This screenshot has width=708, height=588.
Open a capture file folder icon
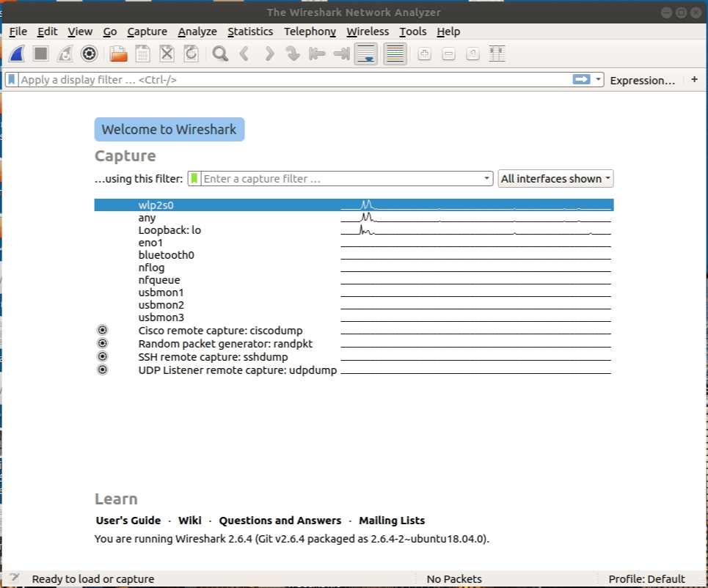pos(119,54)
